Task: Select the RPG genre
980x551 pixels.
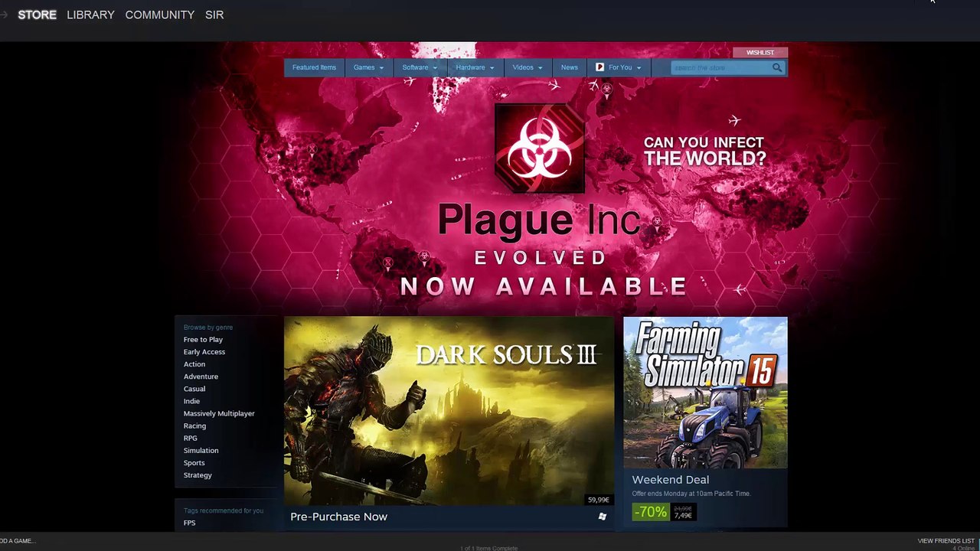Action: (x=191, y=438)
